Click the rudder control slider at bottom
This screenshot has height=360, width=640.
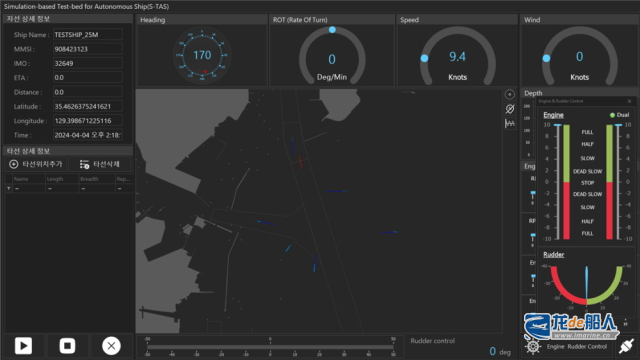pos(270,347)
